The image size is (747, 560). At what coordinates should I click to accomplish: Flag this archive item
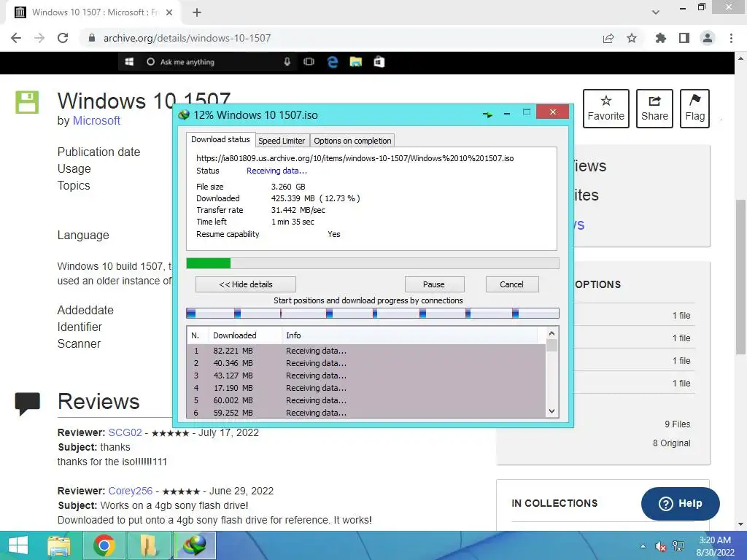(694, 109)
